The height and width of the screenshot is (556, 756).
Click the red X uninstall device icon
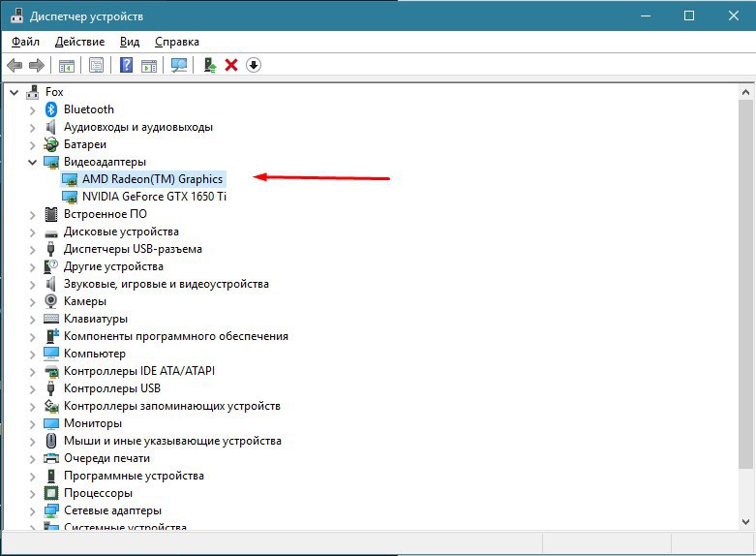click(x=231, y=65)
